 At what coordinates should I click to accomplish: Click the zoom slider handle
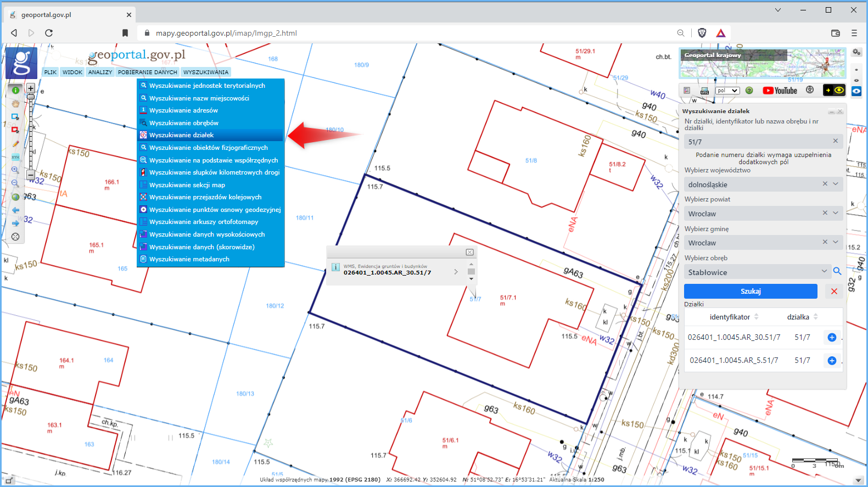tap(31, 97)
